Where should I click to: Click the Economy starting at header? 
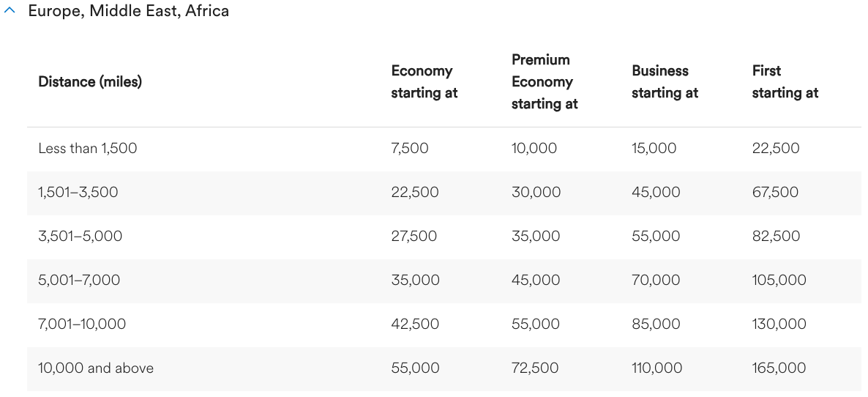point(424,81)
